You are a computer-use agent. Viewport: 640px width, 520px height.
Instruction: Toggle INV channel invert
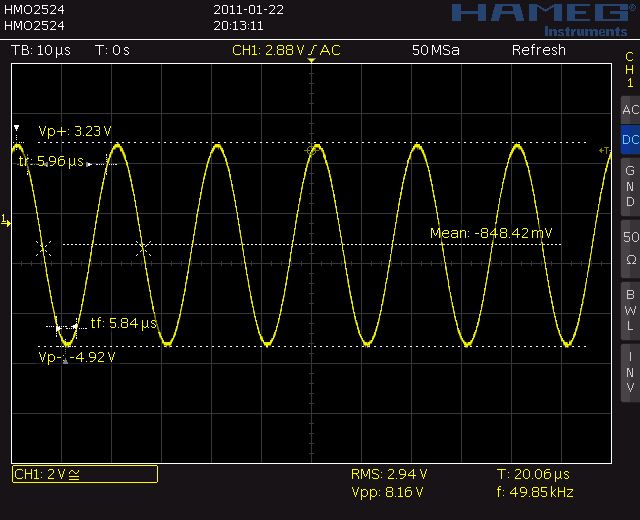(x=630, y=372)
